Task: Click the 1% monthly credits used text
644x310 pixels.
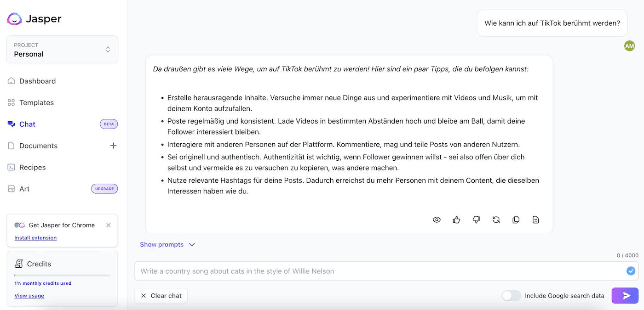Action: [x=43, y=283]
